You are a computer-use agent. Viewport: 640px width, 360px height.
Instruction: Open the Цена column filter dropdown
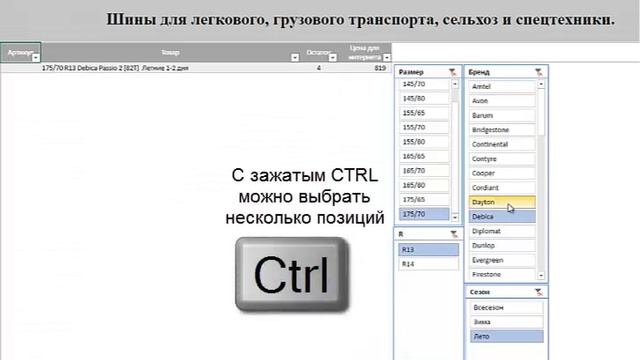[x=387, y=58]
